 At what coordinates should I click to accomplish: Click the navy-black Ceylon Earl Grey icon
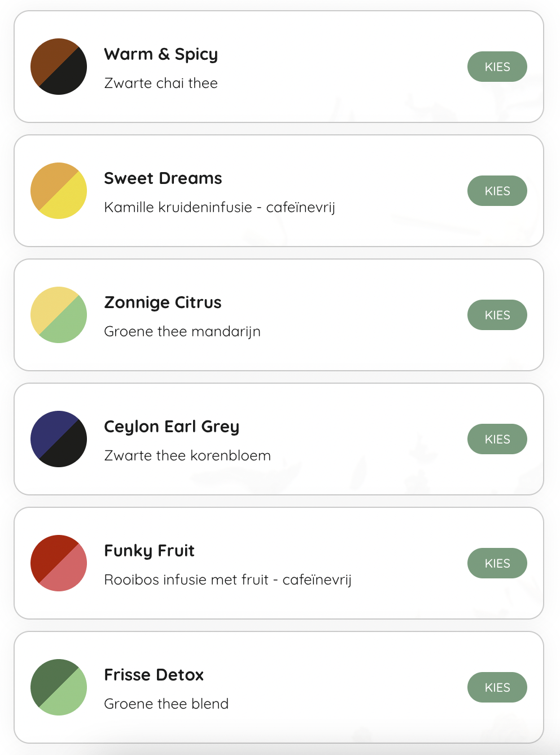click(59, 439)
